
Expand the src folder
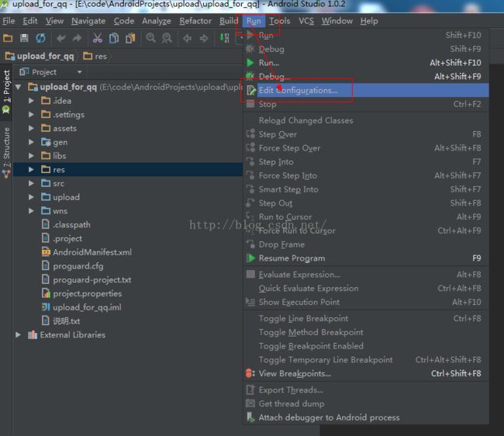point(31,183)
